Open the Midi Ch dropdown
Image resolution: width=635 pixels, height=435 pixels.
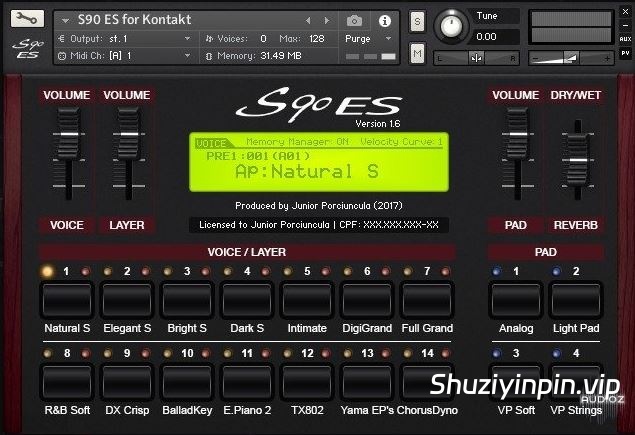[x=187, y=55]
